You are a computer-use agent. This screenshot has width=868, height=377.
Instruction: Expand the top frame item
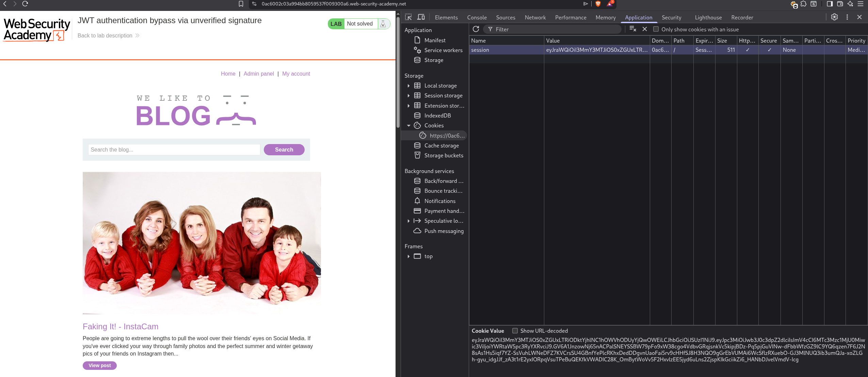[x=408, y=256]
